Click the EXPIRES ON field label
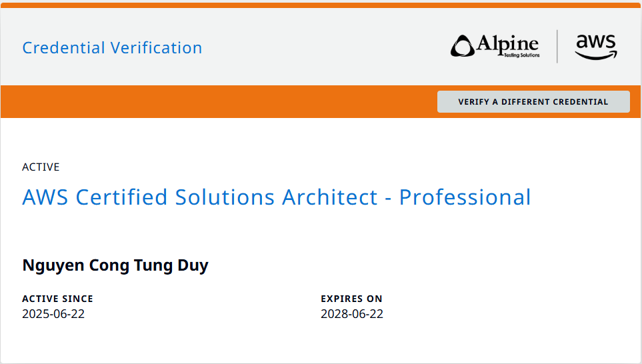 [351, 299]
